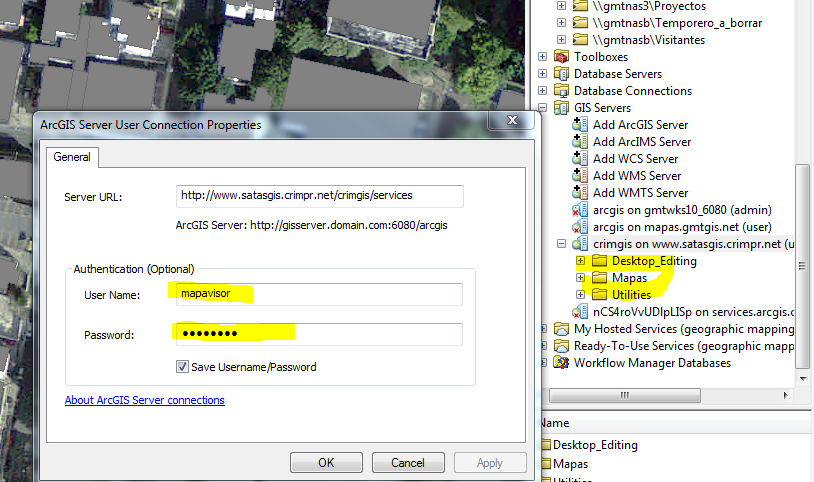Click the Add WCS Server icon
The width and height of the screenshot is (814, 482).
pos(580,158)
